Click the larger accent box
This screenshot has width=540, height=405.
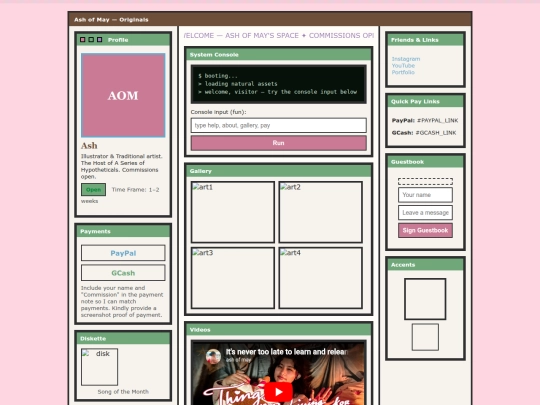(x=425, y=299)
